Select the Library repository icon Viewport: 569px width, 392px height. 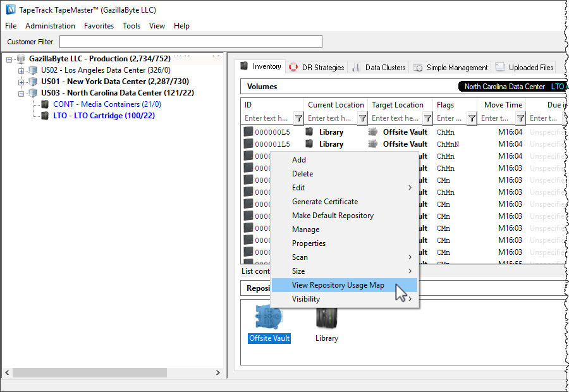pyautogui.click(x=327, y=318)
